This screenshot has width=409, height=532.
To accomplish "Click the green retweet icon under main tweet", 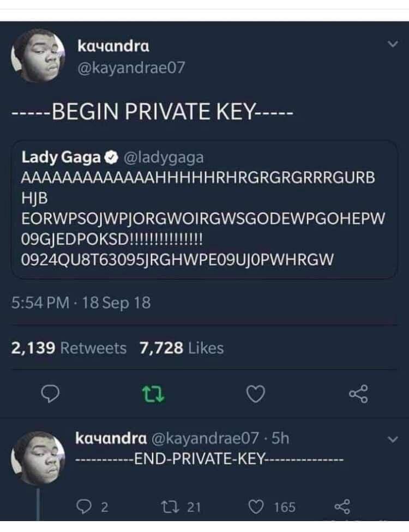I will click(x=153, y=394).
